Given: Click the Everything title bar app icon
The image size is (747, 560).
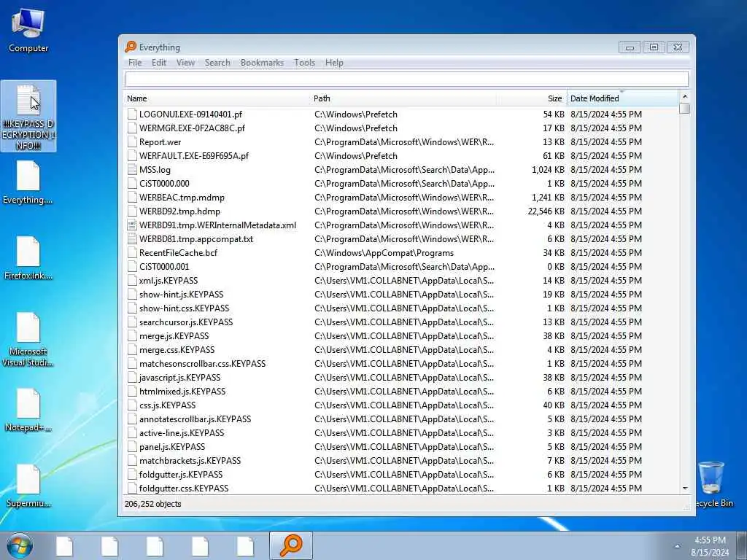Looking at the screenshot, I should click(131, 47).
